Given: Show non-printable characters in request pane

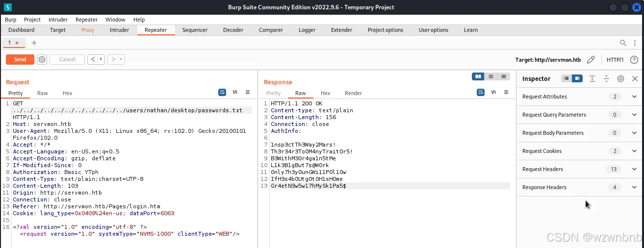Looking at the screenshot, I should pyautogui.click(x=235, y=92).
